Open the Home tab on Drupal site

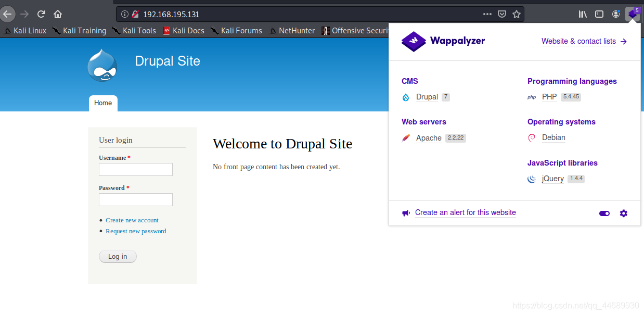pyautogui.click(x=103, y=103)
